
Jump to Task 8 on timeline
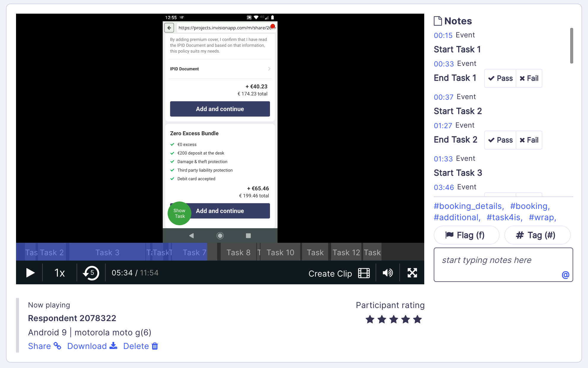(239, 253)
